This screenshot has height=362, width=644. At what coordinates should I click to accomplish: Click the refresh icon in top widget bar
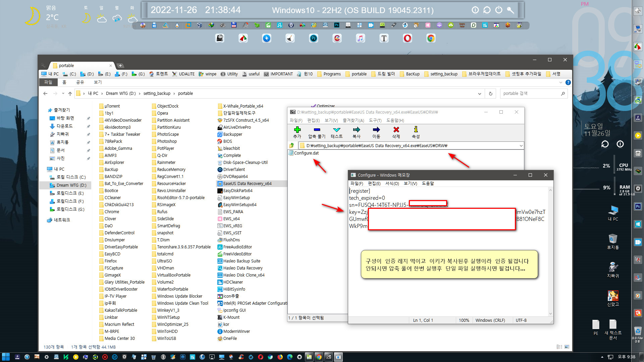point(487,10)
